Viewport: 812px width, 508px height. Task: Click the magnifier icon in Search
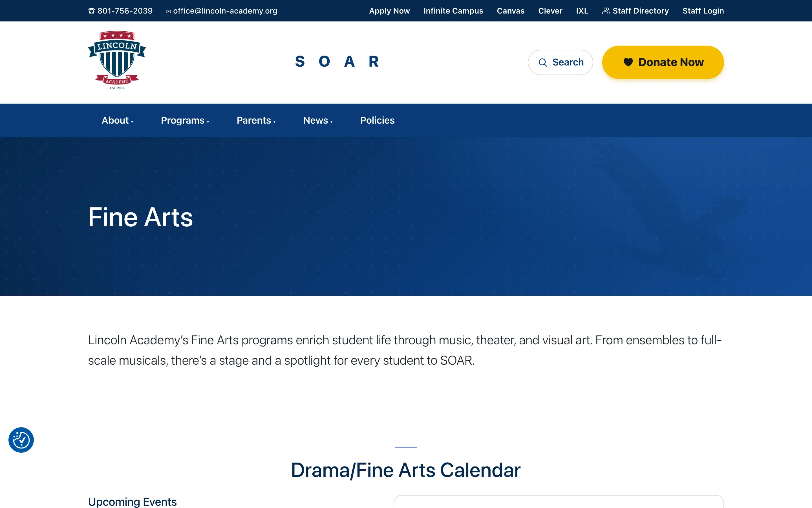tap(542, 62)
